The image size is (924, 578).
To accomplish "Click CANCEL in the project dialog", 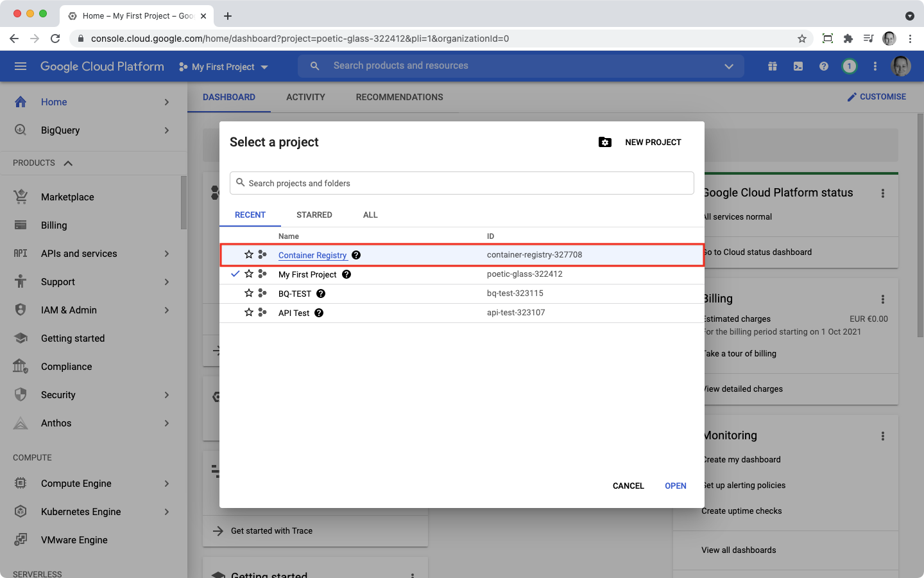I will (628, 486).
